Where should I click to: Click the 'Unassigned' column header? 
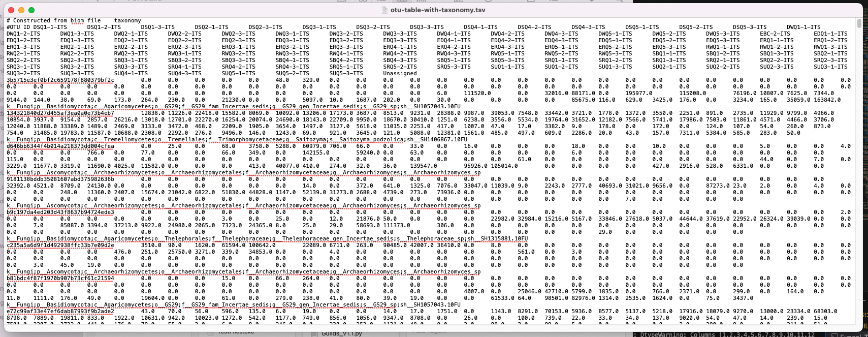[400, 74]
